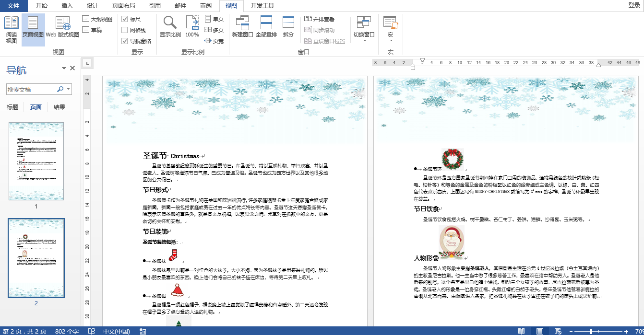Image resolution: width=644 pixels, height=335 pixels.
Task: Open the Macros dropdown arrow
Action: (390, 41)
